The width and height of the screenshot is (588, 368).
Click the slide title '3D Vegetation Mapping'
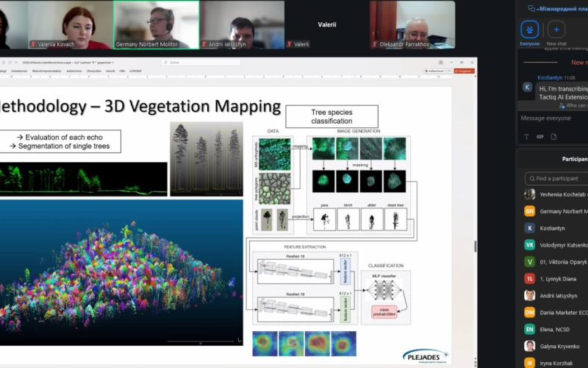click(193, 106)
